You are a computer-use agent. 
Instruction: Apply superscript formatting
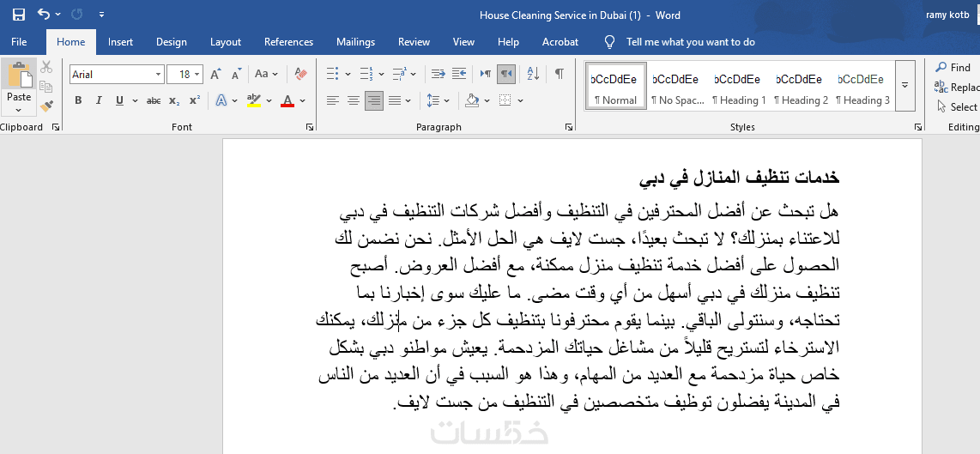(x=195, y=100)
